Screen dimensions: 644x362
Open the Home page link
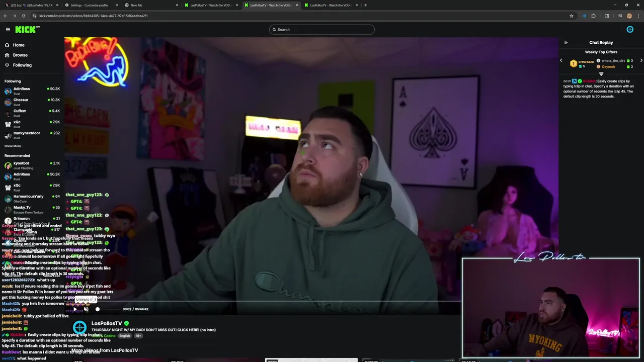[x=19, y=45]
